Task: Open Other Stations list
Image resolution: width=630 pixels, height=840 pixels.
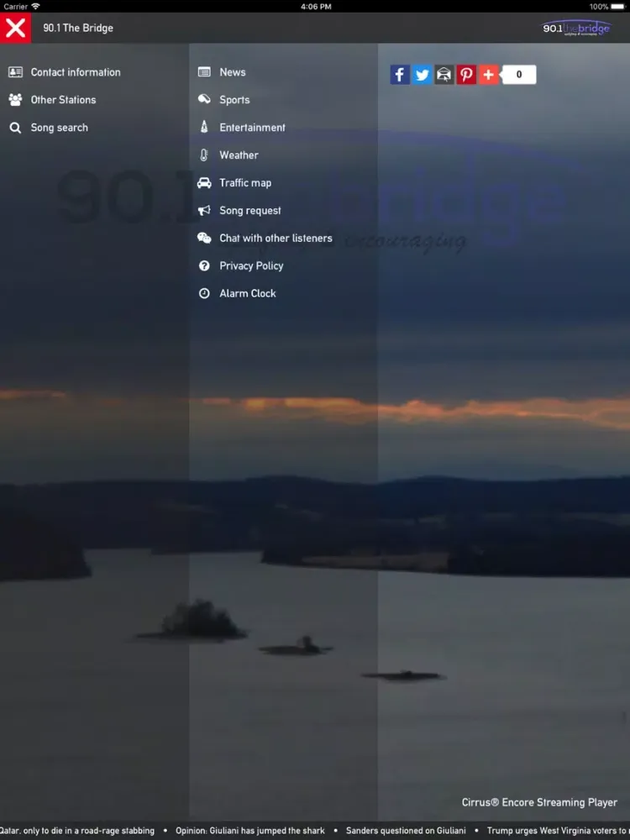Action: [63, 100]
